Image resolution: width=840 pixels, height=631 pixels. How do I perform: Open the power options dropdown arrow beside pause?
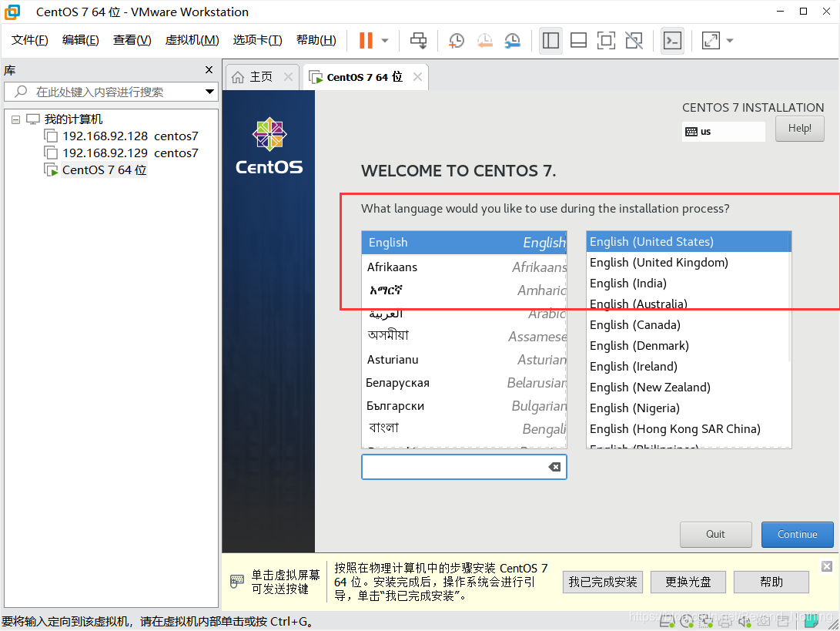click(x=385, y=41)
